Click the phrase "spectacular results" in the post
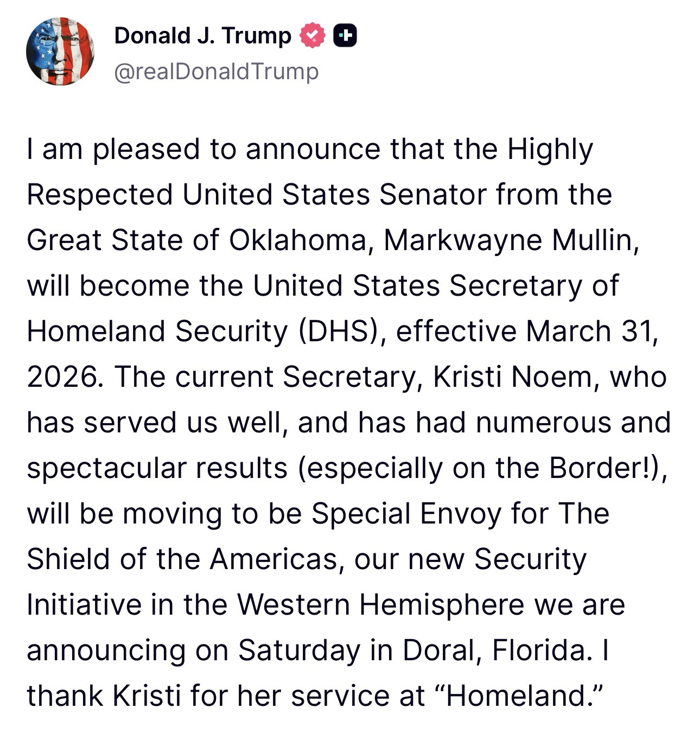The image size is (700, 740). (x=157, y=468)
